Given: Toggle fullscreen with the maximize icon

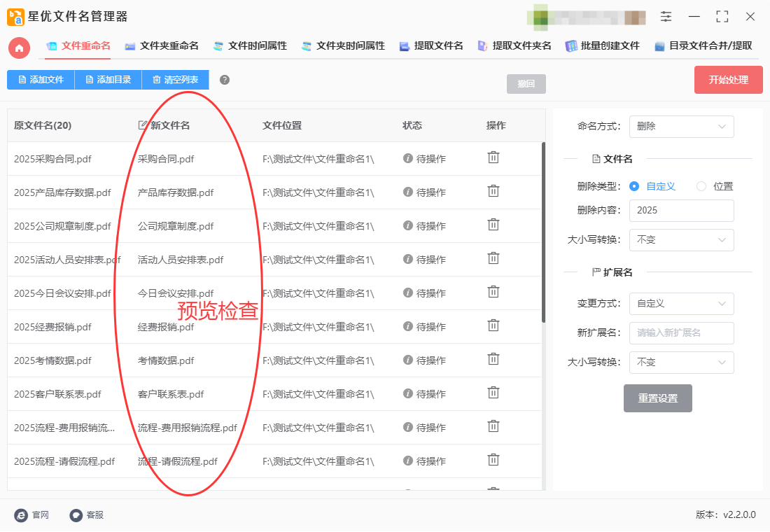Looking at the screenshot, I should [x=722, y=17].
